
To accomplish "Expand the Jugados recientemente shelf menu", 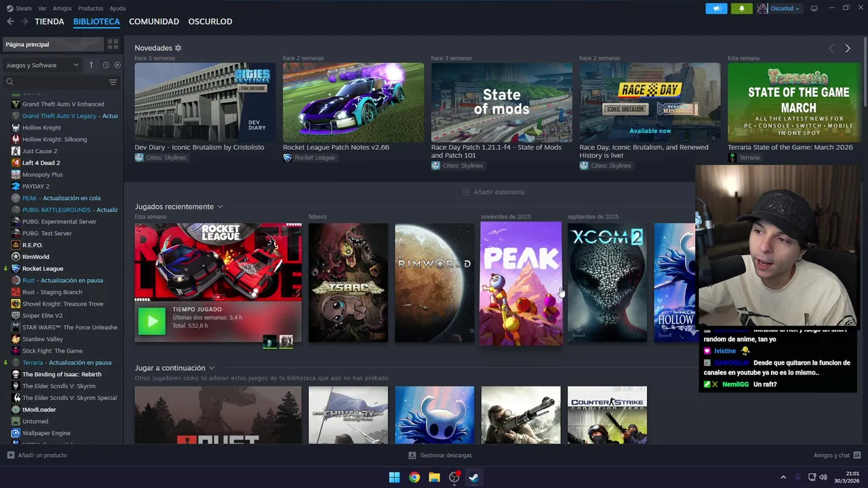I will (220, 207).
